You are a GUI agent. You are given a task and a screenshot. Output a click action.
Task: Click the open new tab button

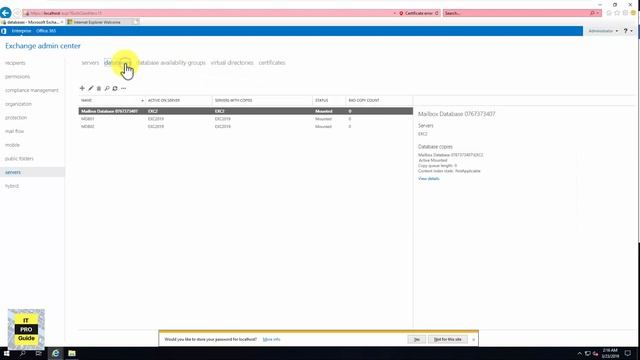pyautogui.click(x=136, y=22)
